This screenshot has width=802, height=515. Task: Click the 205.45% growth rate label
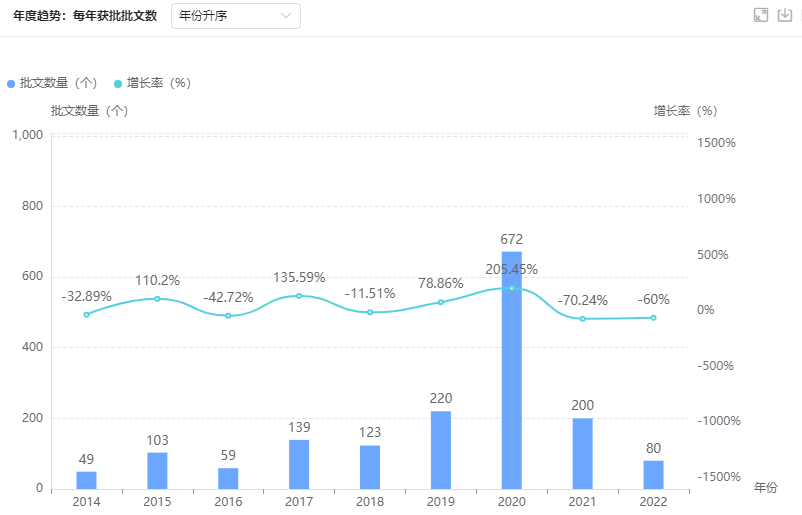click(x=511, y=270)
